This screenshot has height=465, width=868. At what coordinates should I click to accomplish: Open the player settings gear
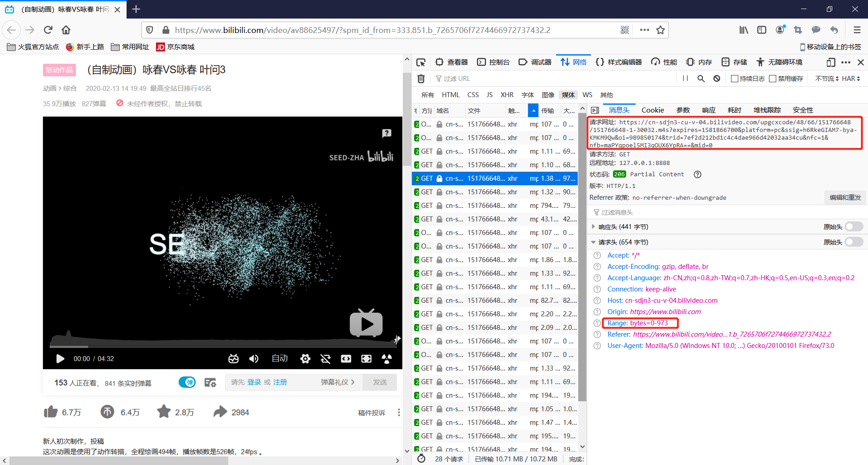click(x=305, y=359)
